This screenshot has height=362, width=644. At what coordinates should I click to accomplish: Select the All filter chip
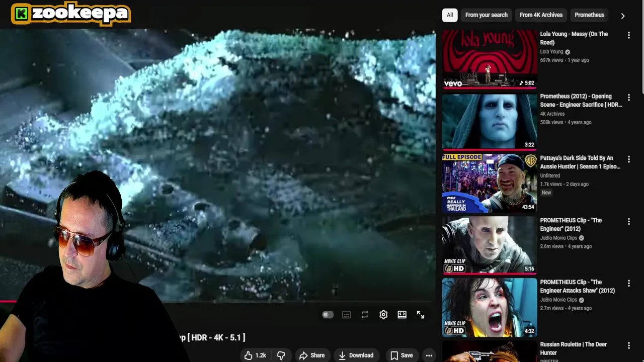coord(450,15)
